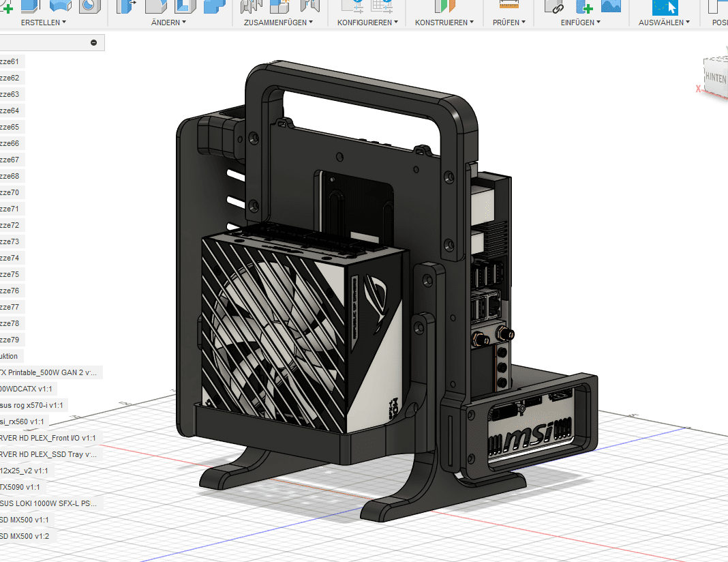Pick the Shell tool in ÄNDERN group

[185, 5]
